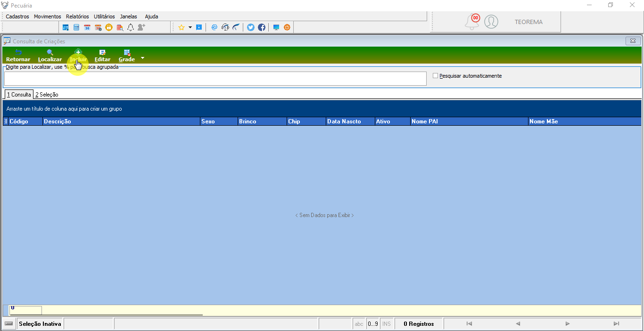The image size is (644, 331).
Task: Click the bell icon in main toolbar
Action: [x=131, y=27]
